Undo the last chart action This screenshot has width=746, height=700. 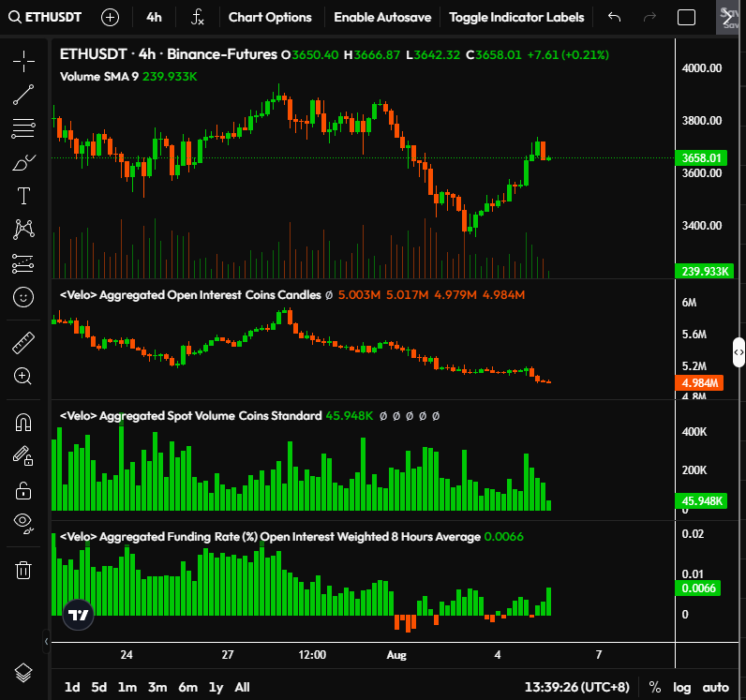click(x=614, y=18)
